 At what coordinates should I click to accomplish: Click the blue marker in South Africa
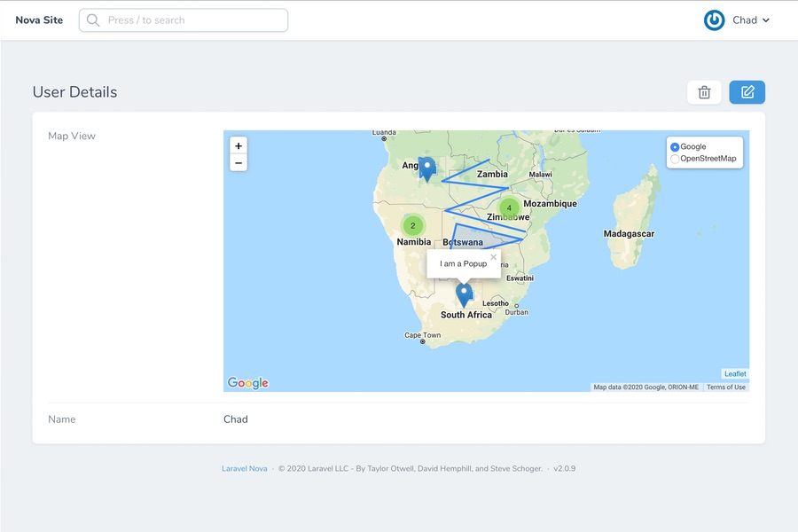[x=464, y=295]
